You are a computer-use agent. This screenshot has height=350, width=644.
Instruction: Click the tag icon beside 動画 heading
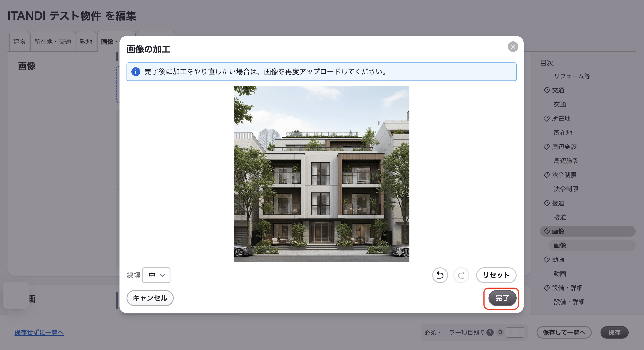546,259
